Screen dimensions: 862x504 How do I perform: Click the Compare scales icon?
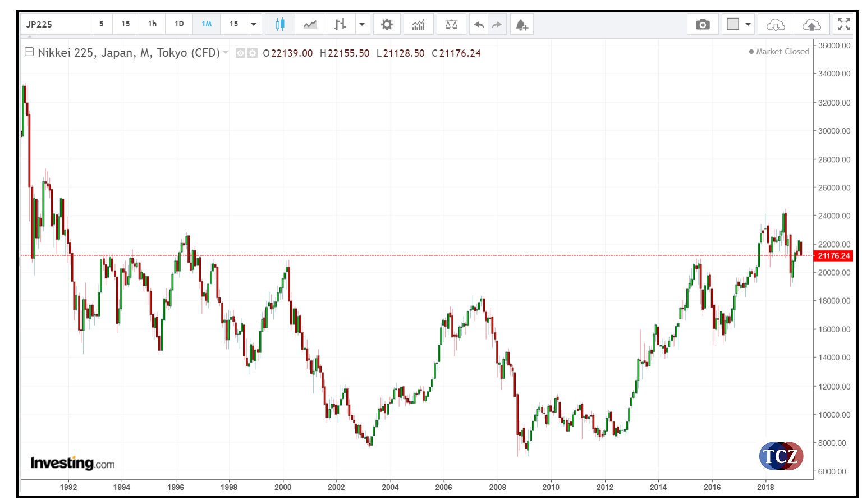[452, 24]
